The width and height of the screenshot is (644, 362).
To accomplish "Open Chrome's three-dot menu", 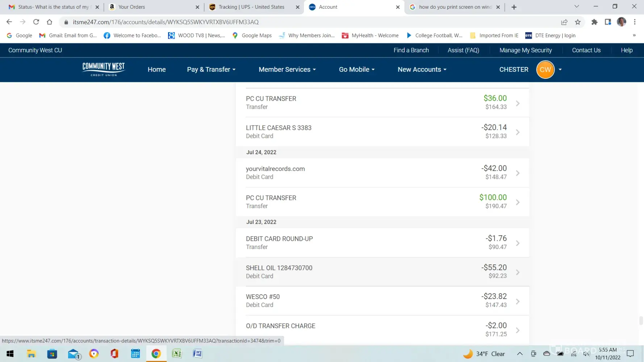I will [x=635, y=22].
